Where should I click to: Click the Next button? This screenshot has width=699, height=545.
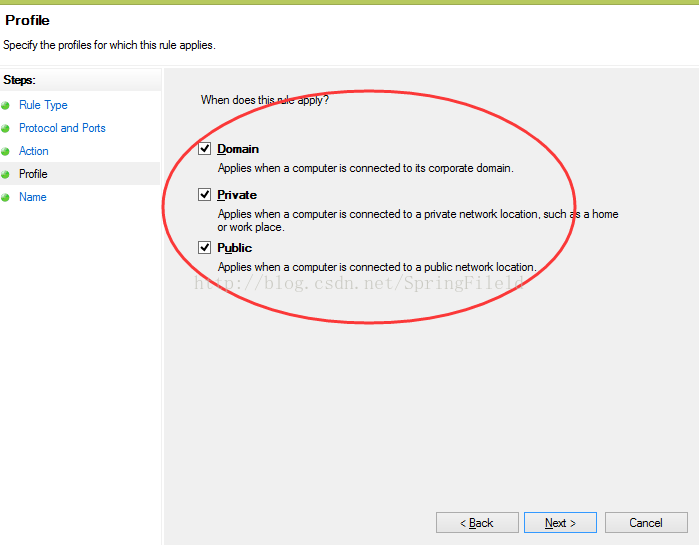(560, 522)
